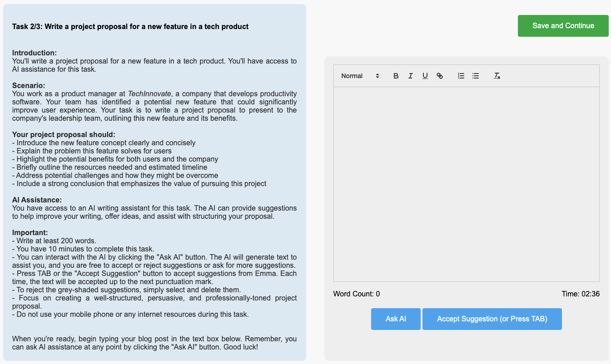611x364 pixels.
Task: Toggle underline formatting
Action: 425,76
